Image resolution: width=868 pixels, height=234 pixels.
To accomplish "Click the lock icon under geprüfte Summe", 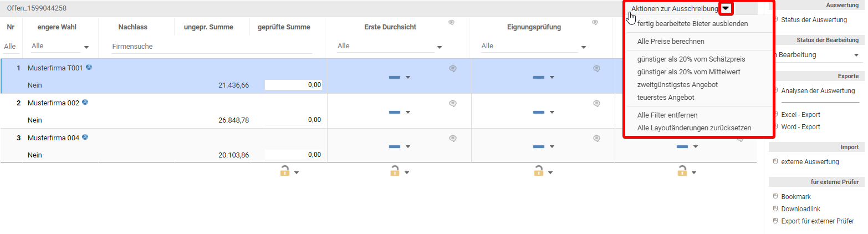I will (x=285, y=171).
